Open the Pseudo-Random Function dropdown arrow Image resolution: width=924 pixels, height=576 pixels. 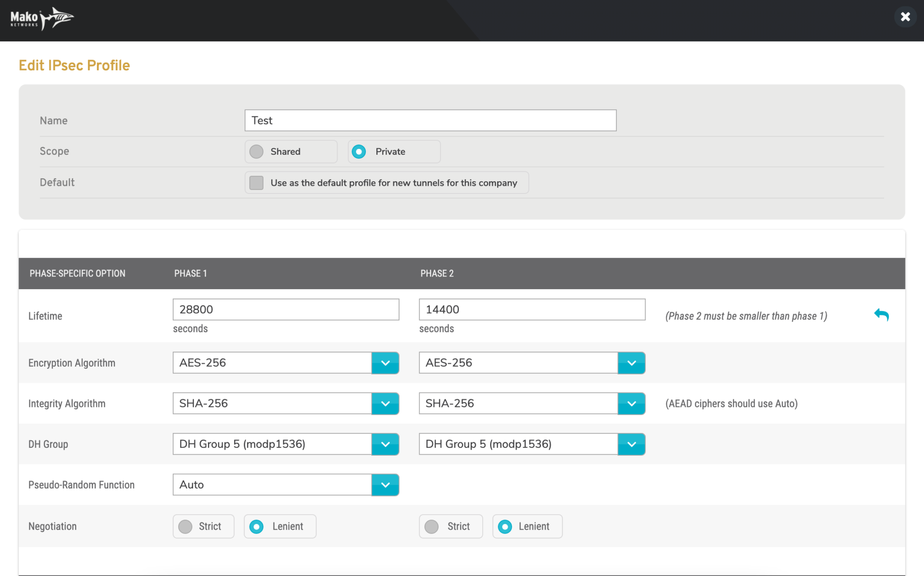pyautogui.click(x=385, y=484)
